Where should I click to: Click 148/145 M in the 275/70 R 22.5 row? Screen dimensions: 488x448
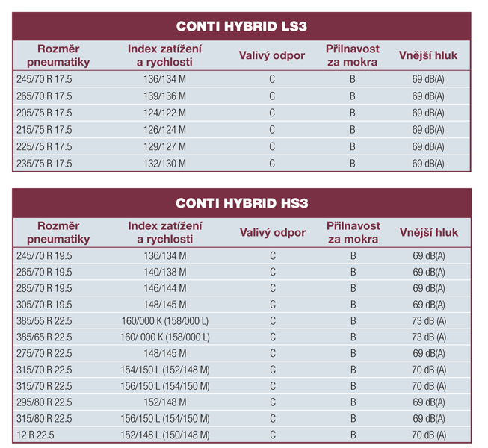(165, 353)
